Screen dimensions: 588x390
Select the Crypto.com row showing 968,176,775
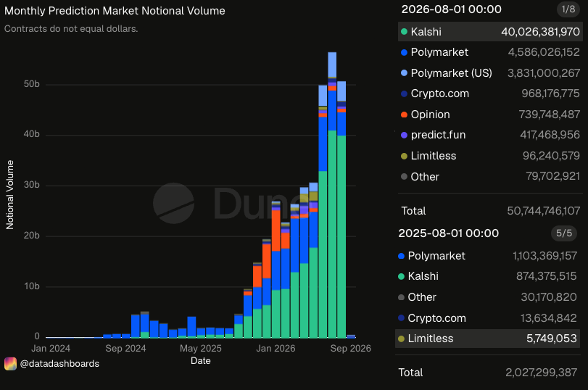(x=490, y=94)
